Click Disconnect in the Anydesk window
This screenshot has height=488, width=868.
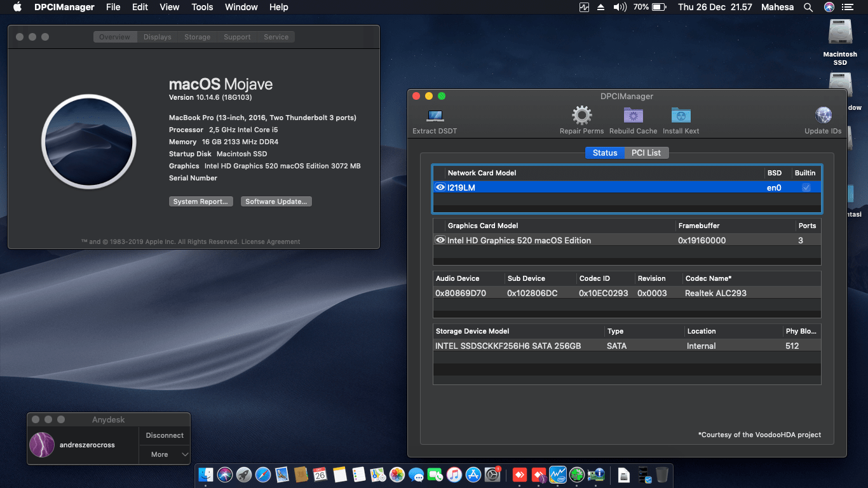coord(165,435)
